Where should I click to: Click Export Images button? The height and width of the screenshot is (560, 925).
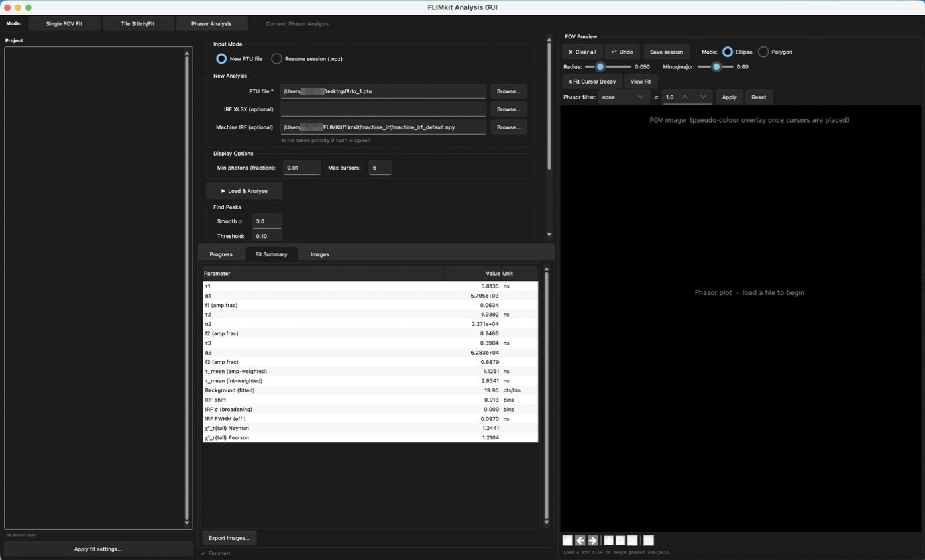tap(229, 538)
